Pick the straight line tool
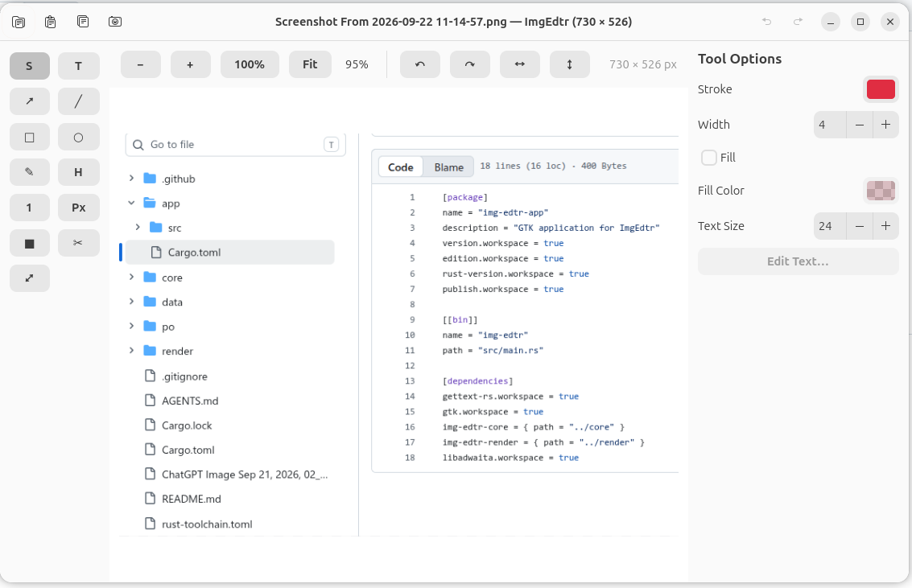The width and height of the screenshot is (912, 588). pos(79,101)
